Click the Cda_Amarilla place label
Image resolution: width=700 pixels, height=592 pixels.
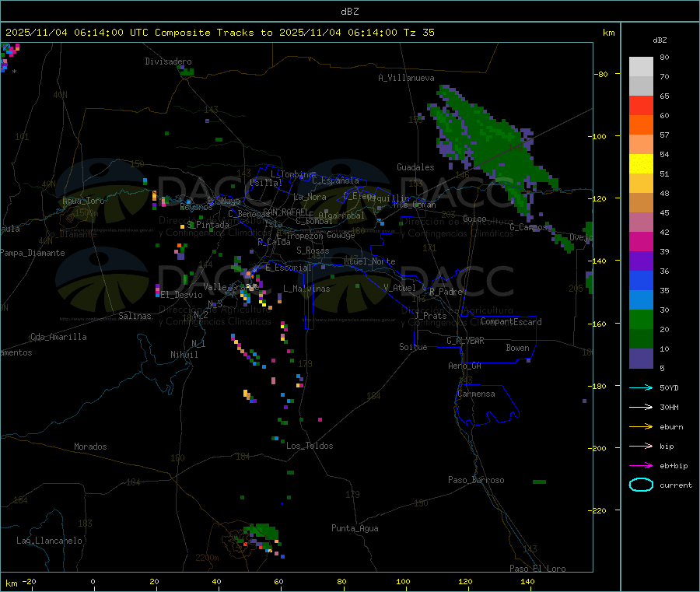(x=58, y=337)
